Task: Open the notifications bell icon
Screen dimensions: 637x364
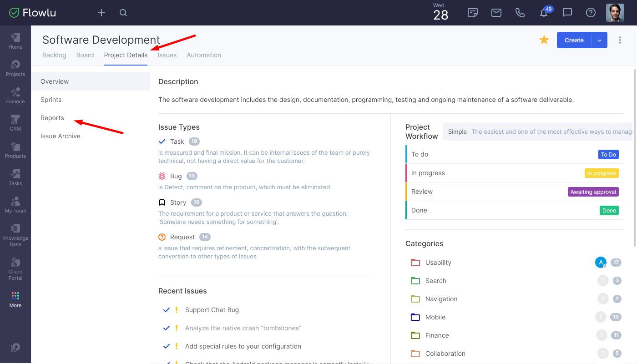Action: click(543, 13)
